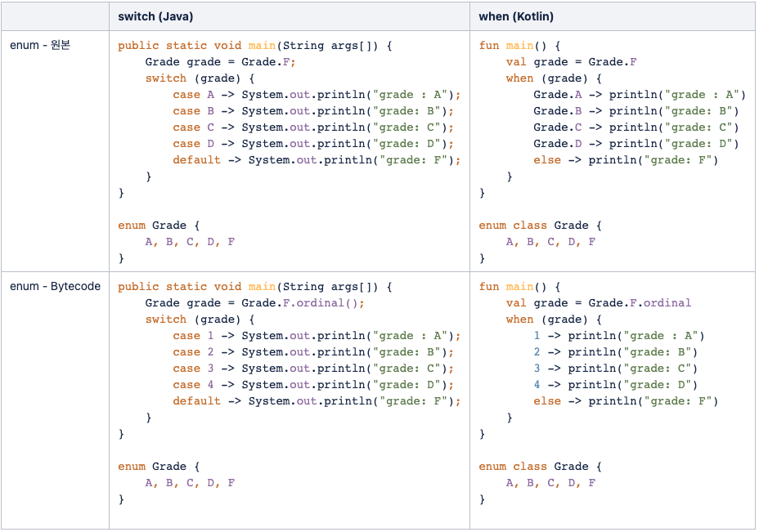Click the Kotlin line beginning "Grade.A ->"
Image resolution: width=759 pixels, height=532 pixels.
tap(640, 95)
